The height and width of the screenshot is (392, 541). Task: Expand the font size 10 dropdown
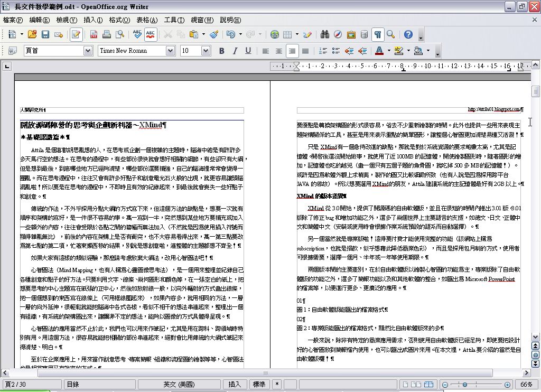[x=206, y=51]
